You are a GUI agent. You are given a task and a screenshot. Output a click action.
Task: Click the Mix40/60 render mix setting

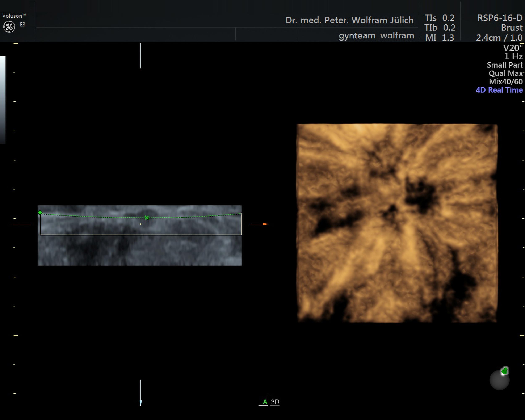505,81
